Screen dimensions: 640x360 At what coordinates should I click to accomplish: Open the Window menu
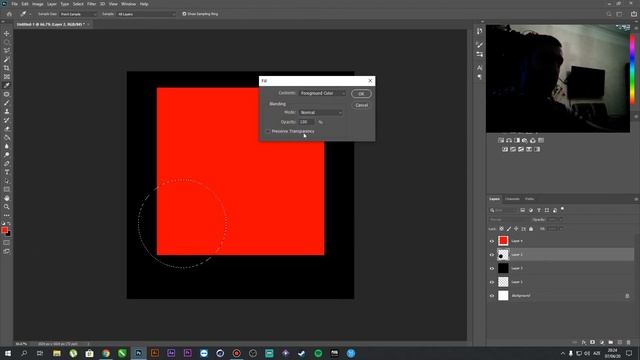128,4
